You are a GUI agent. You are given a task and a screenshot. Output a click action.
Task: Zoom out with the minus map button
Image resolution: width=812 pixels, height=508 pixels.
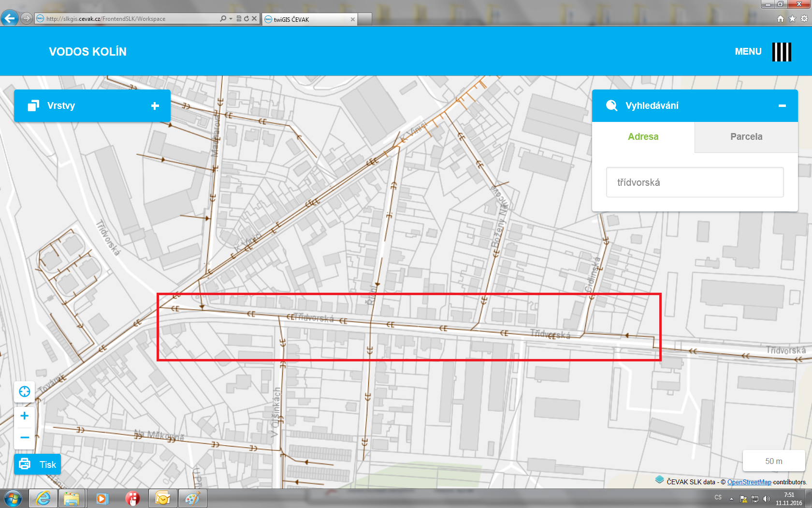click(x=25, y=437)
